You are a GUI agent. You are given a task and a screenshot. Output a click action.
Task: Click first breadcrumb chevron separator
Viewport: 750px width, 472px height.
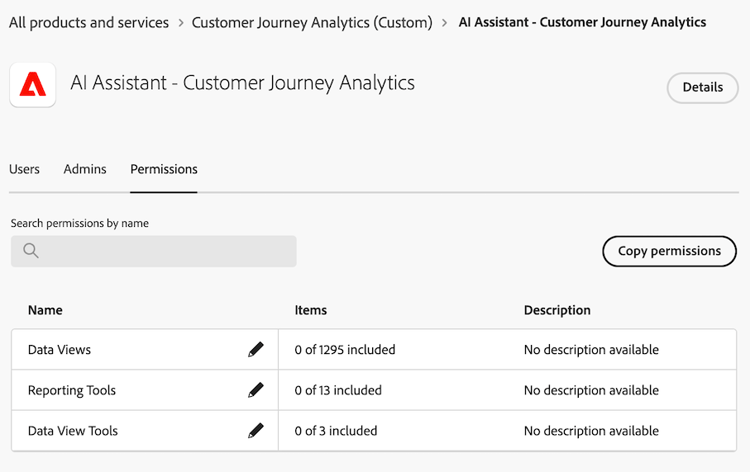coord(180,22)
